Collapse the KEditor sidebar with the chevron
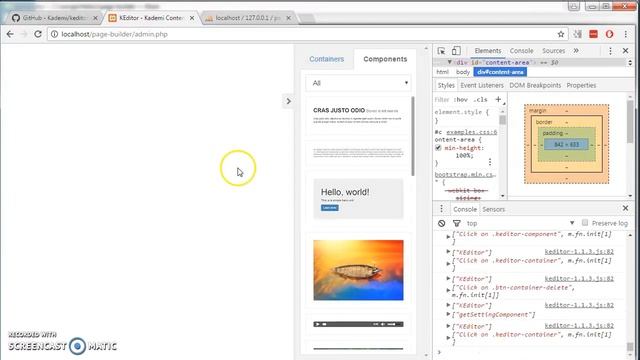Viewport: 640px width, 360px height. coord(288,101)
